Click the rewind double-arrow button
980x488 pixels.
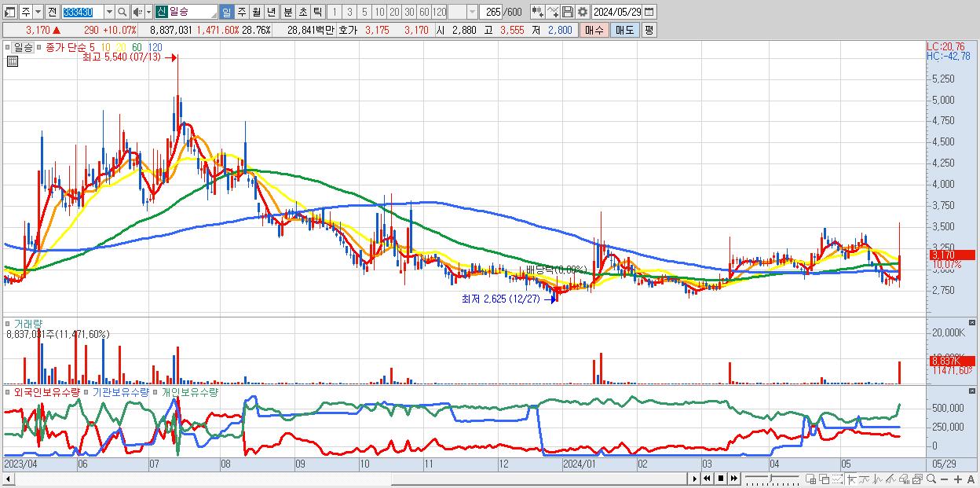(x=707, y=479)
